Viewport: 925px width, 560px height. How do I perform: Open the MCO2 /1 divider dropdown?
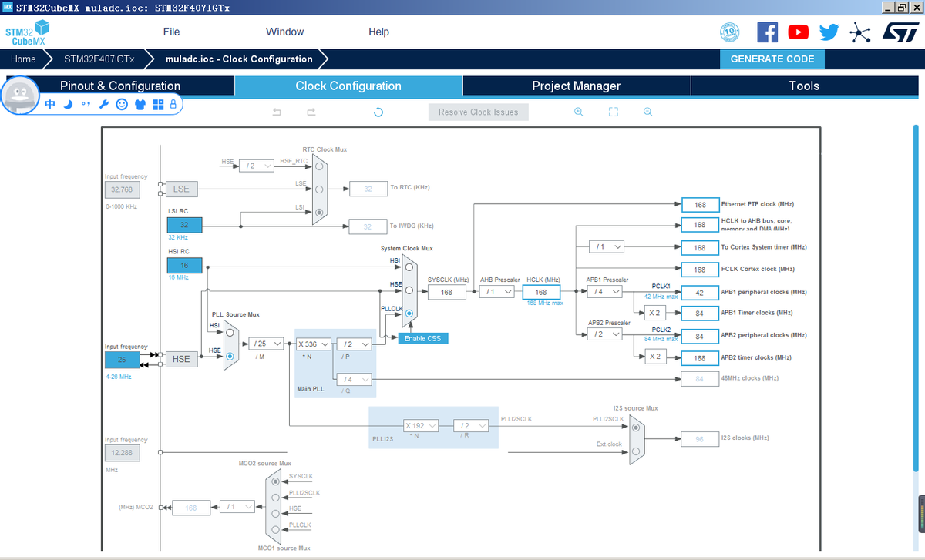point(237,506)
